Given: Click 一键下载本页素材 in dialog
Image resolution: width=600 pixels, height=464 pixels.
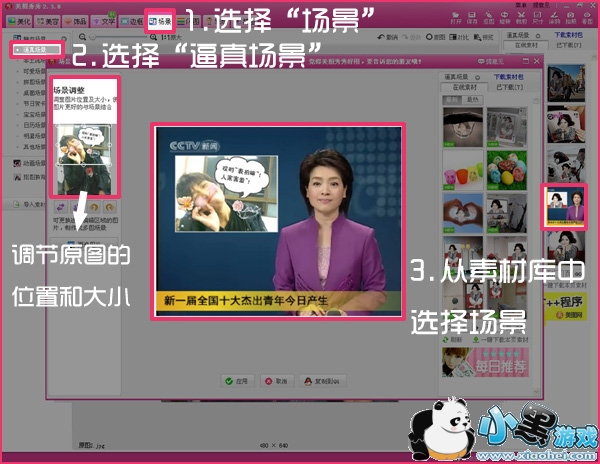Looking at the screenshot, I should coord(500,340).
